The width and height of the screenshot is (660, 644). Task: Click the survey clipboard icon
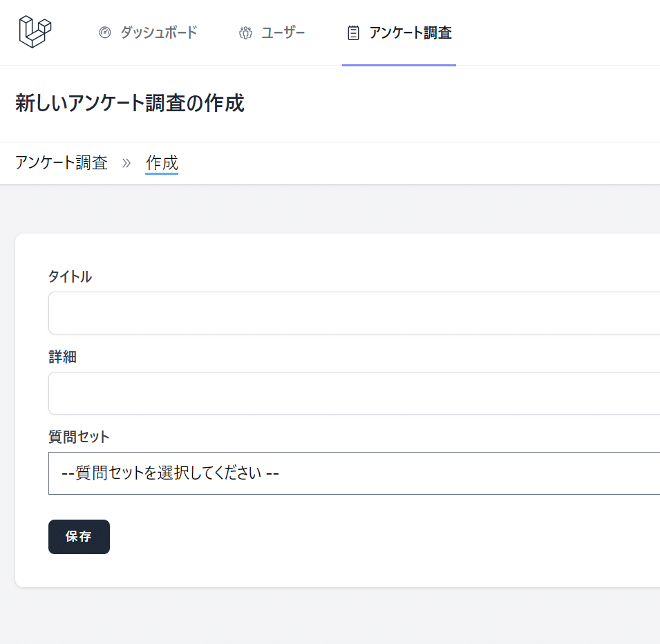click(354, 33)
